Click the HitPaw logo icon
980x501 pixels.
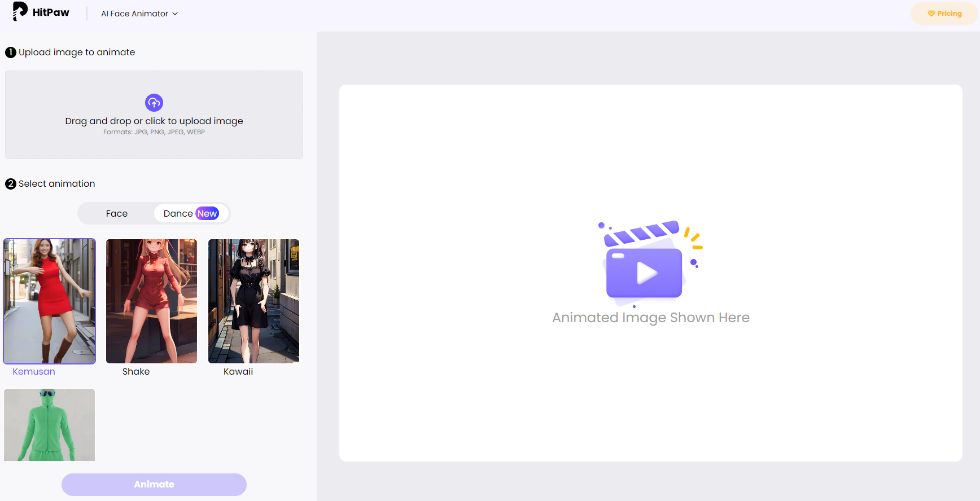point(20,12)
